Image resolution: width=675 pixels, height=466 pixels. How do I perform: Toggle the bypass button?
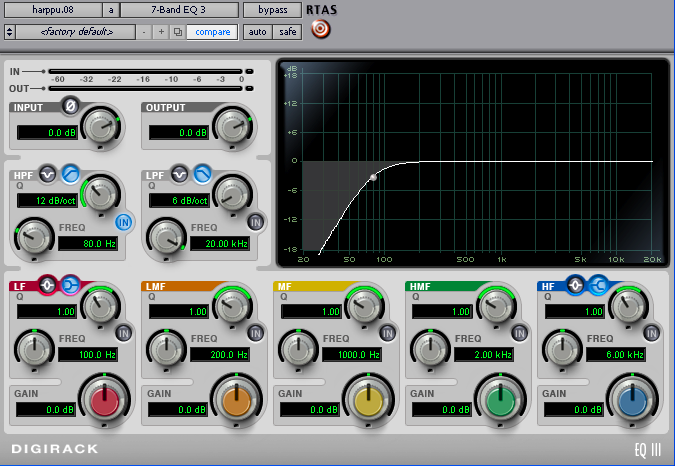click(x=272, y=10)
